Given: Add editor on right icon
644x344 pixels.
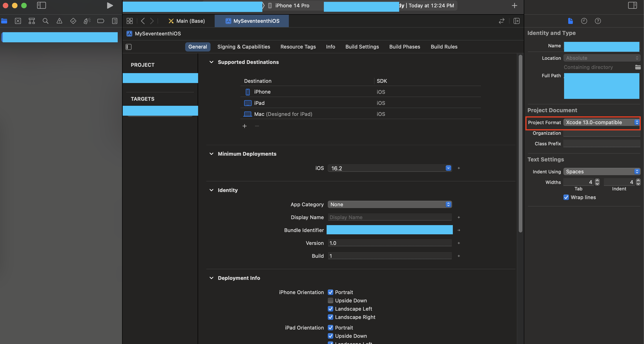Looking at the screenshot, I should point(516,21).
